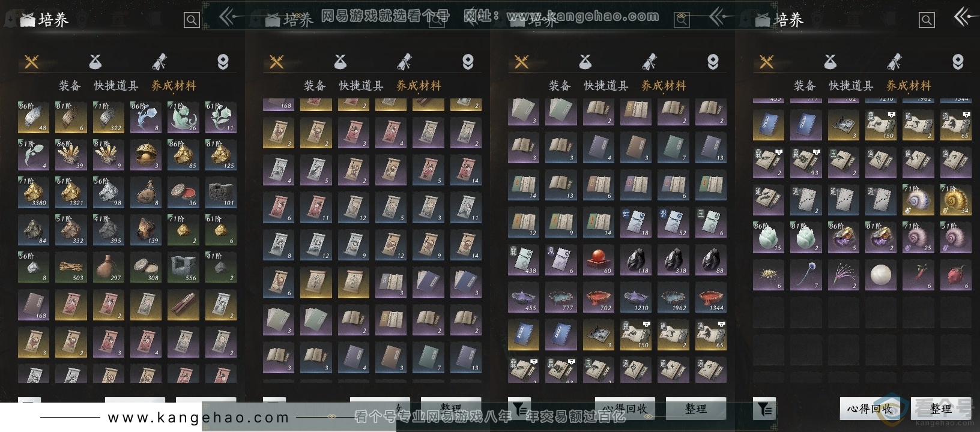Select red dish with count 1344 in third panel
The width and height of the screenshot is (980, 432).
tap(711, 298)
